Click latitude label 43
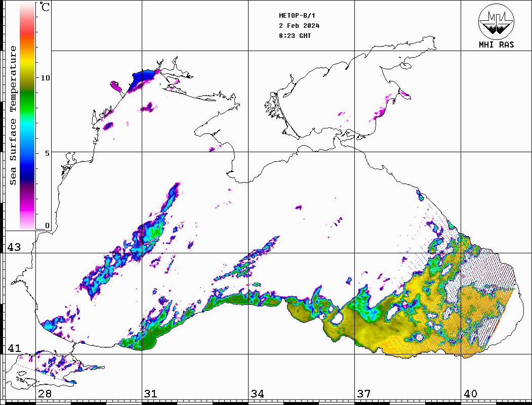 click(14, 247)
